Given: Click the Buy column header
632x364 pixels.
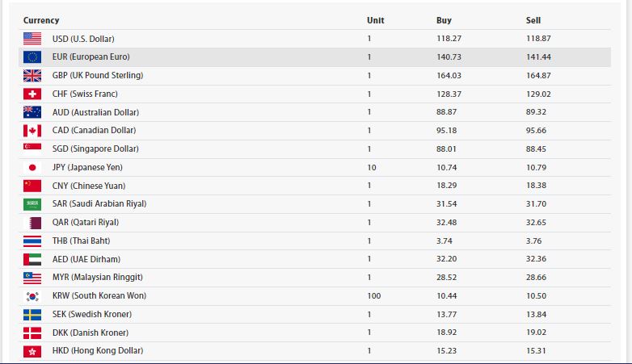Looking at the screenshot, I should pos(444,20).
